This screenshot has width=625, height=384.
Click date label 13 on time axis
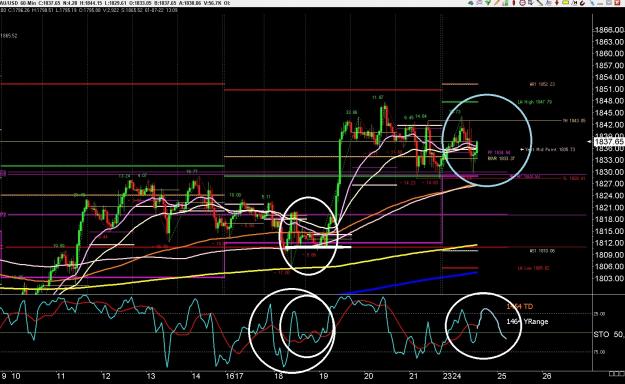coord(151,376)
